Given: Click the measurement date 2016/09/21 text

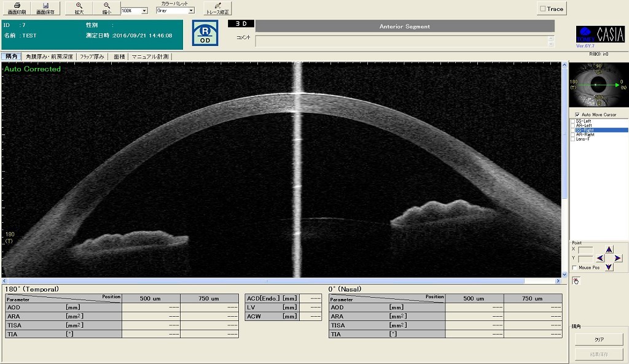Looking at the screenshot, I should [142, 35].
